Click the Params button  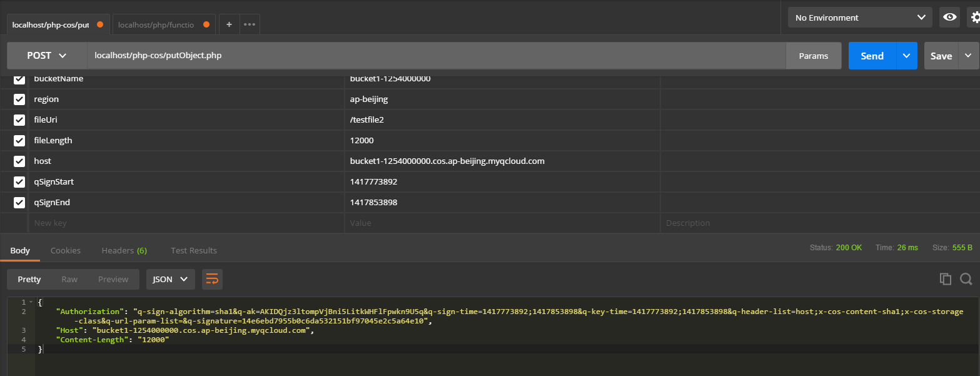click(813, 56)
